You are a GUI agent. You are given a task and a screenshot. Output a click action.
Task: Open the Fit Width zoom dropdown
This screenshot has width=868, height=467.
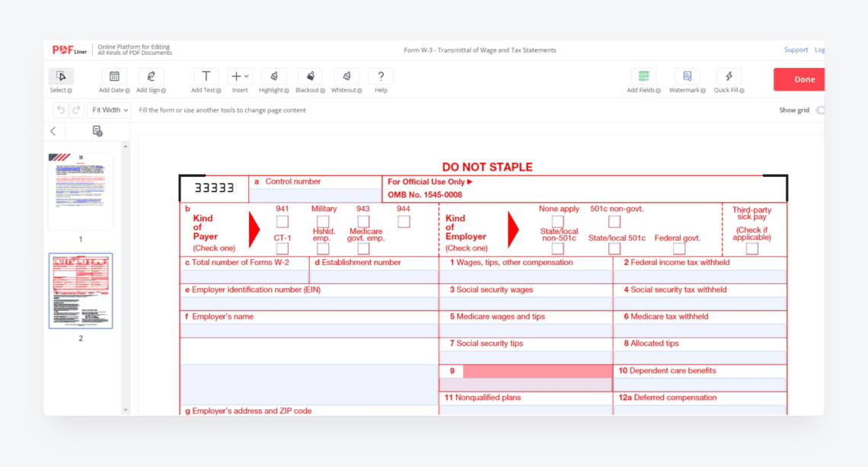(x=109, y=109)
